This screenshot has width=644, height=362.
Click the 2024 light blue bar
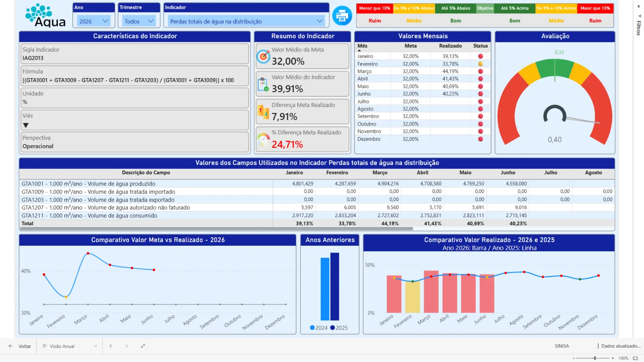tap(325, 289)
